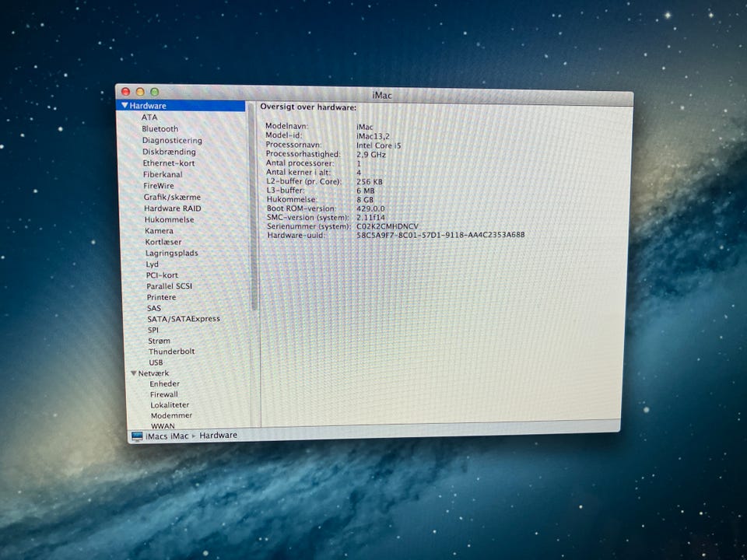Click the Netværk category label
Viewport: 747px width, 560px height.
(x=153, y=373)
